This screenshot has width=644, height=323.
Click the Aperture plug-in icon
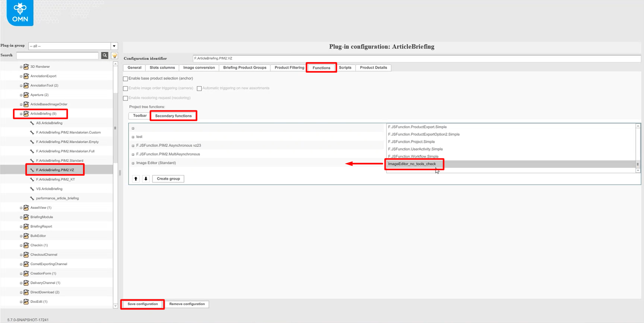(x=26, y=95)
